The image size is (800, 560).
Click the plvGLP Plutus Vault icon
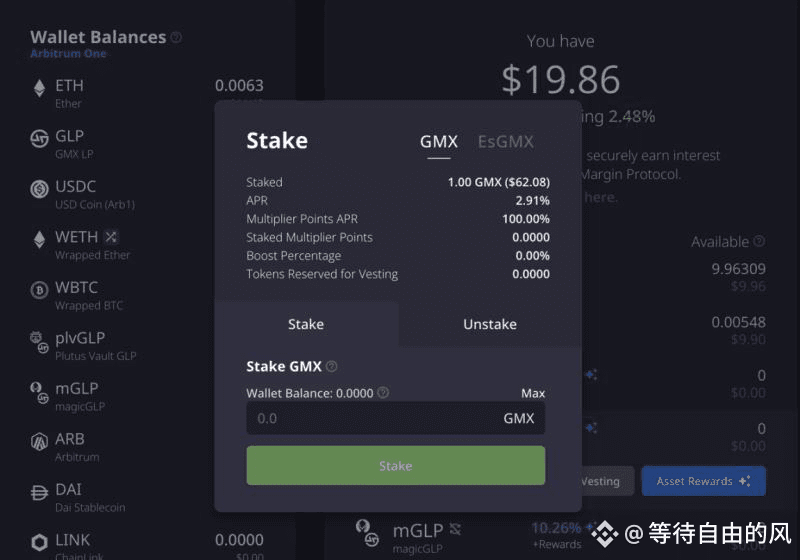(x=39, y=342)
